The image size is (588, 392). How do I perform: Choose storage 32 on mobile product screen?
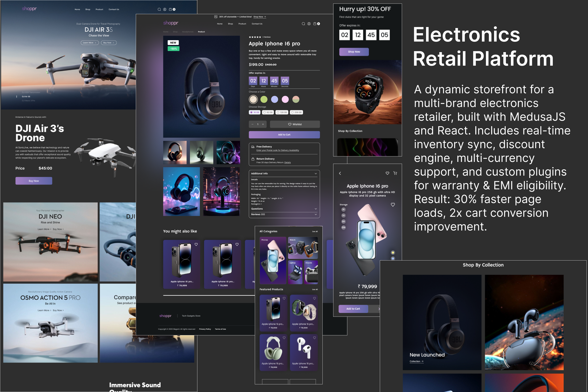344,215
